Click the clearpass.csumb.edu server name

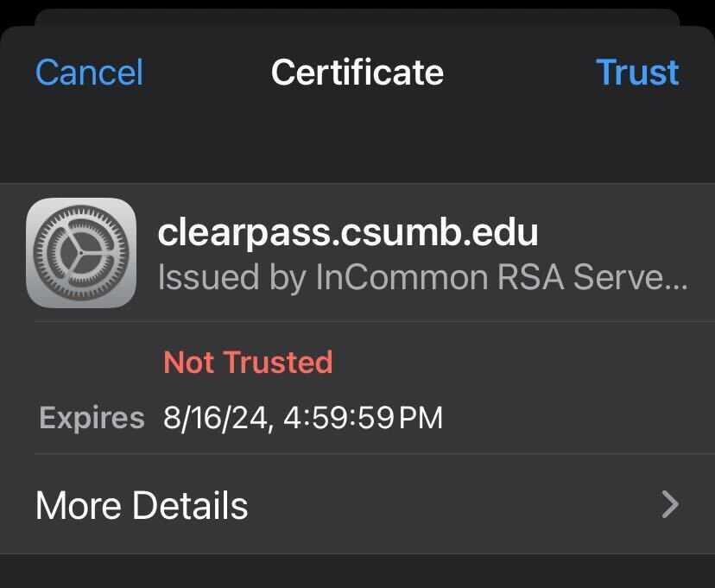[x=348, y=233]
